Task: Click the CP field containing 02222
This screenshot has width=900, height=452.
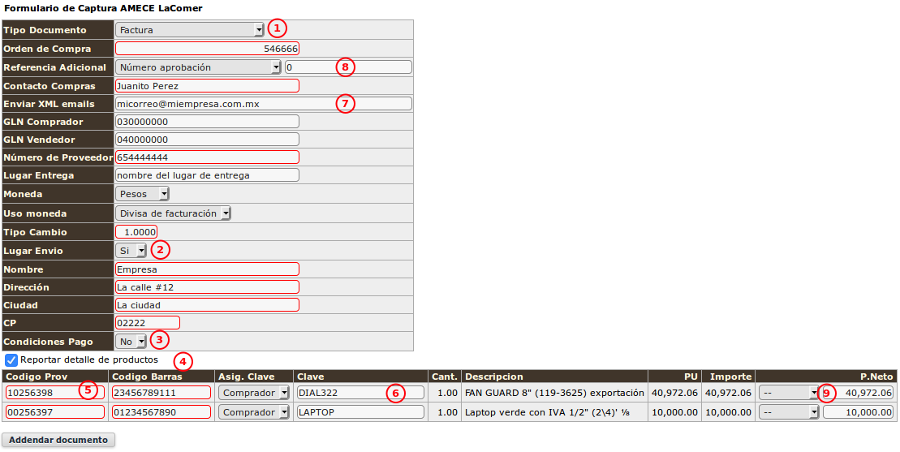Action: [148, 323]
